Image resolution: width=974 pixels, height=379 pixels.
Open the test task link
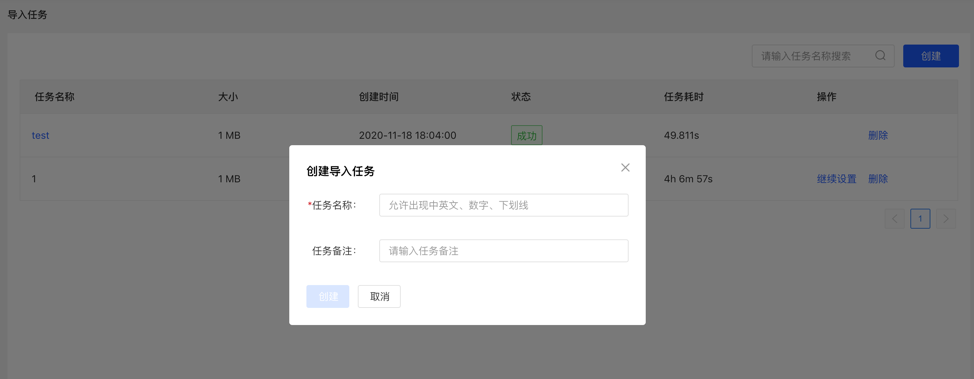pos(40,135)
